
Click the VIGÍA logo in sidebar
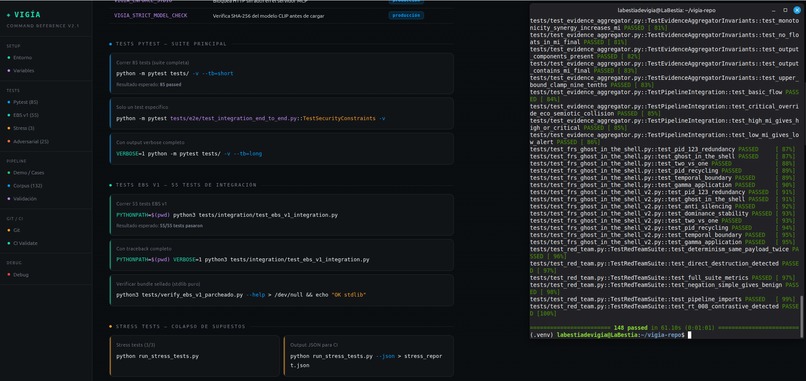(x=24, y=15)
